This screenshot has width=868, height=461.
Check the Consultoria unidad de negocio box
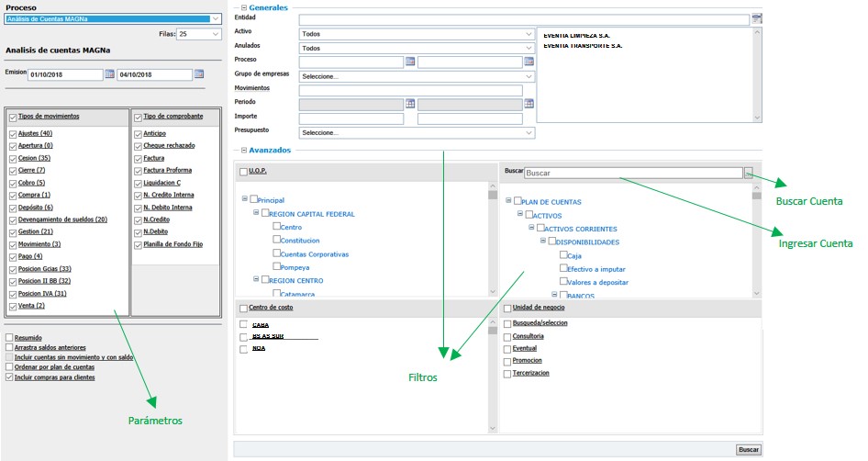(x=507, y=336)
